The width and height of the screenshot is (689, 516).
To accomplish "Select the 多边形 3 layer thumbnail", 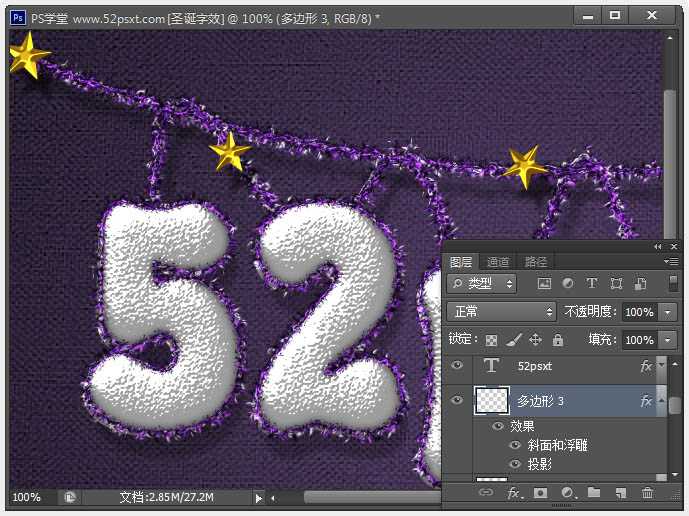I will pyautogui.click(x=492, y=400).
